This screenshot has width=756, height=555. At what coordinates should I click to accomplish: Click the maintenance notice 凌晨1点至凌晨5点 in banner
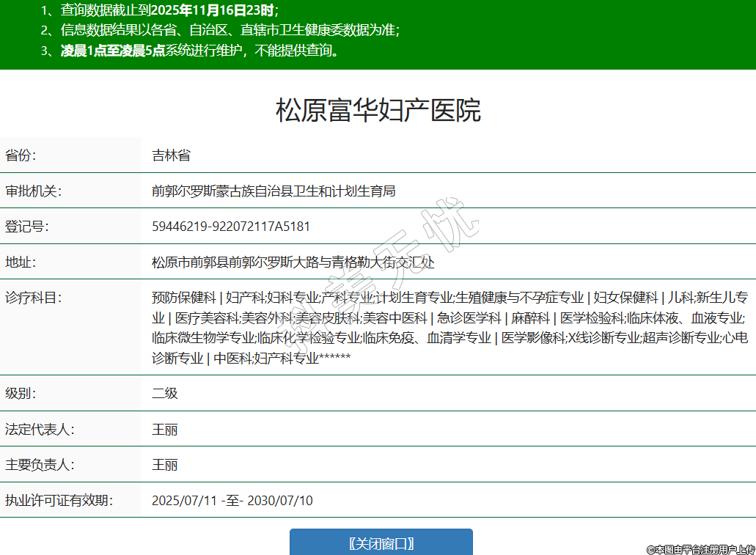[112, 51]
